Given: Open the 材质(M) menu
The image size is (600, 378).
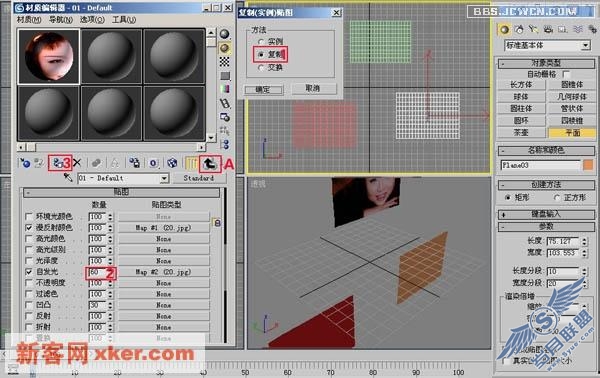Looking at the screenshot, I should (x=29, y=20).
